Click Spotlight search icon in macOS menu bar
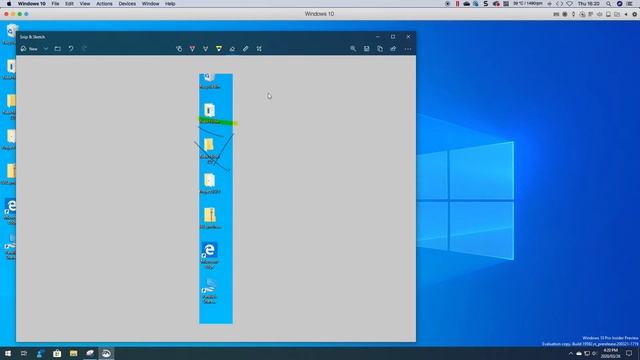This screenshot has width=640, height=360. 609,4
